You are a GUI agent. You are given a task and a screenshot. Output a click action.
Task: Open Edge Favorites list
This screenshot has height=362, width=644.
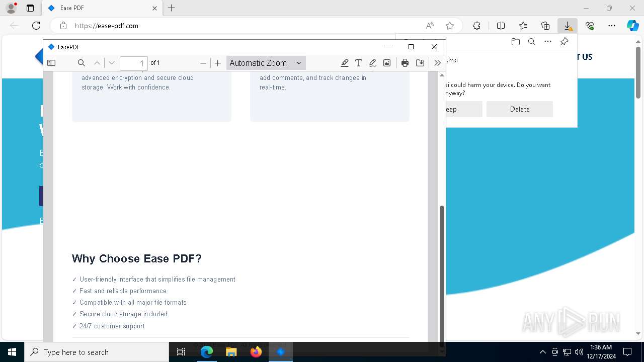coord(523,26)
